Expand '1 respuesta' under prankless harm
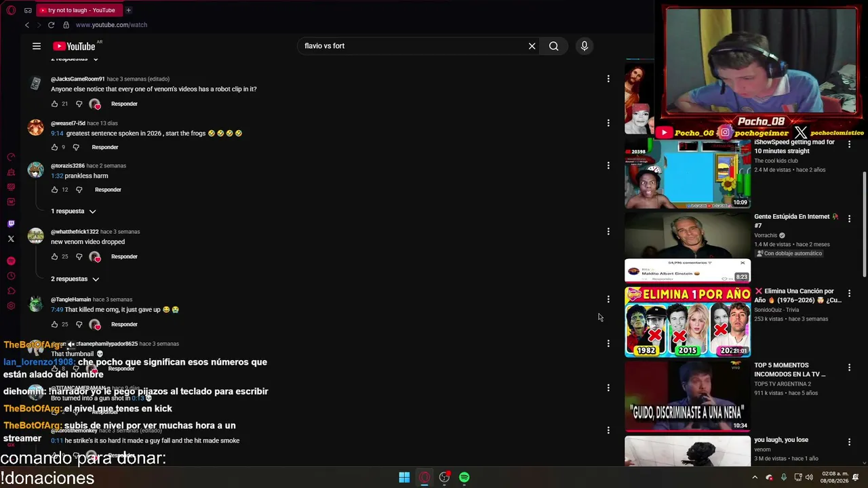 click(74, 211)
